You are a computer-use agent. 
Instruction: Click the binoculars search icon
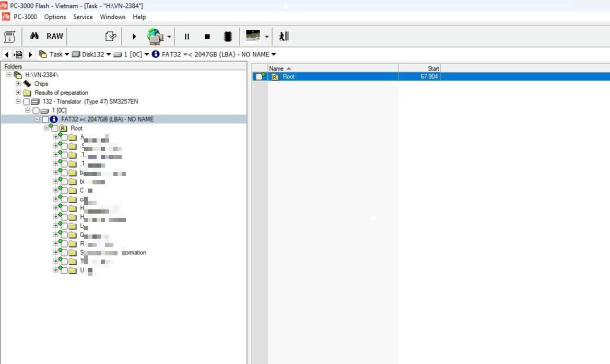pyautogui.click(x=34, y=36)
